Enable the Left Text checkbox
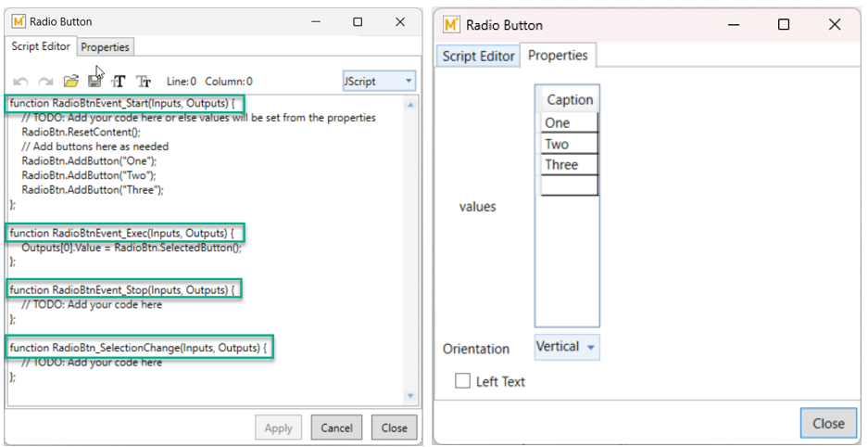 tap(463, 381)
